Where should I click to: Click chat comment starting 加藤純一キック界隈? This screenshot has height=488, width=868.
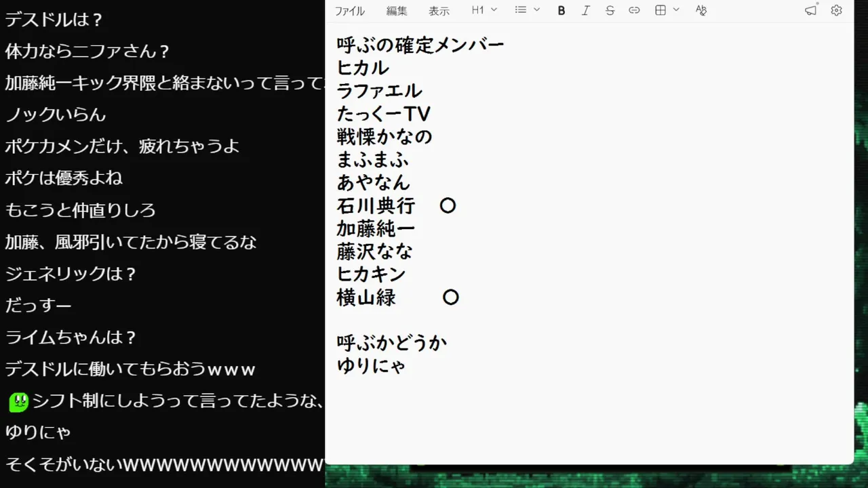(165, 83)
